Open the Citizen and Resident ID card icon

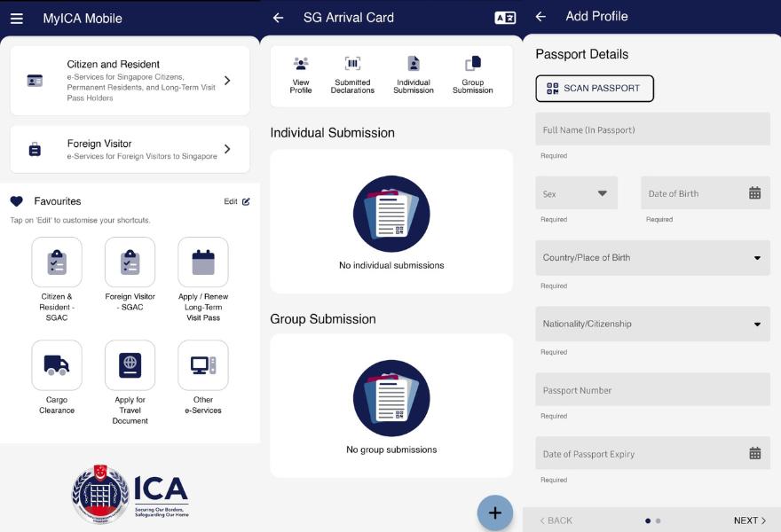[x=35, y=80]
